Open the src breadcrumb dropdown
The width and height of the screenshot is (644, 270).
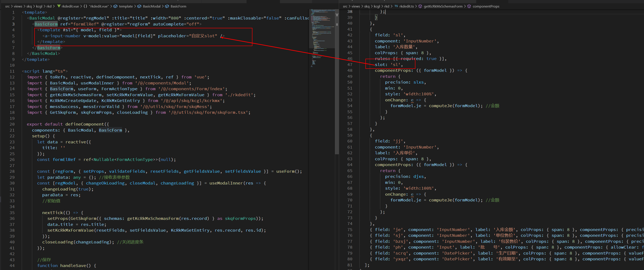pos(8,6)
